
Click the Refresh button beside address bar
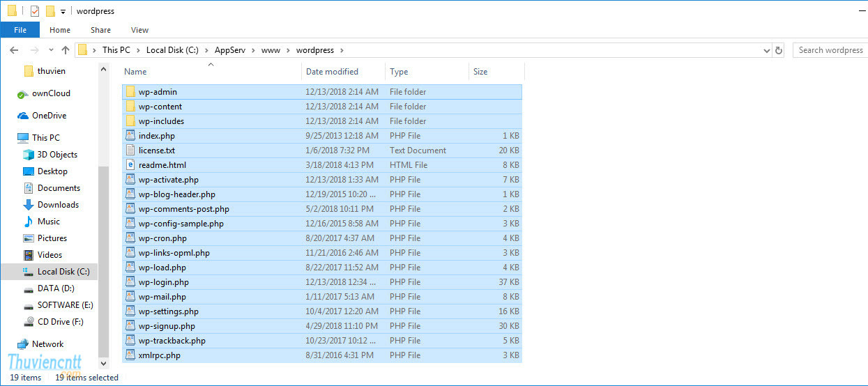[779, 50]
